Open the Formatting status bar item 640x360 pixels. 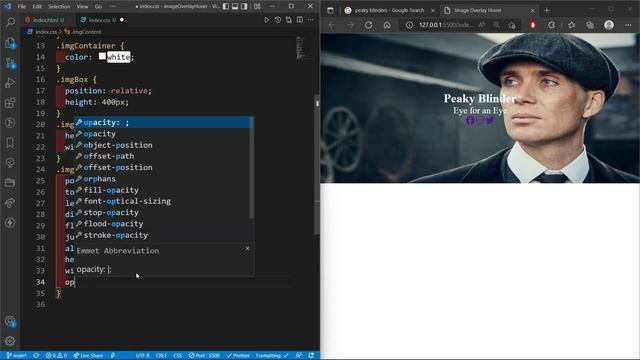pyautogui.click(x=272, y=356)
